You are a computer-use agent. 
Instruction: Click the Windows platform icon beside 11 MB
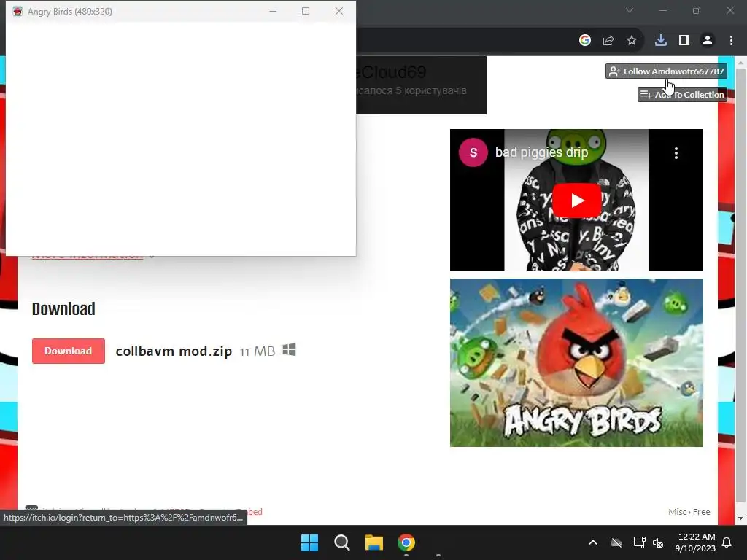pyautogui.click(x=289, y=350)
